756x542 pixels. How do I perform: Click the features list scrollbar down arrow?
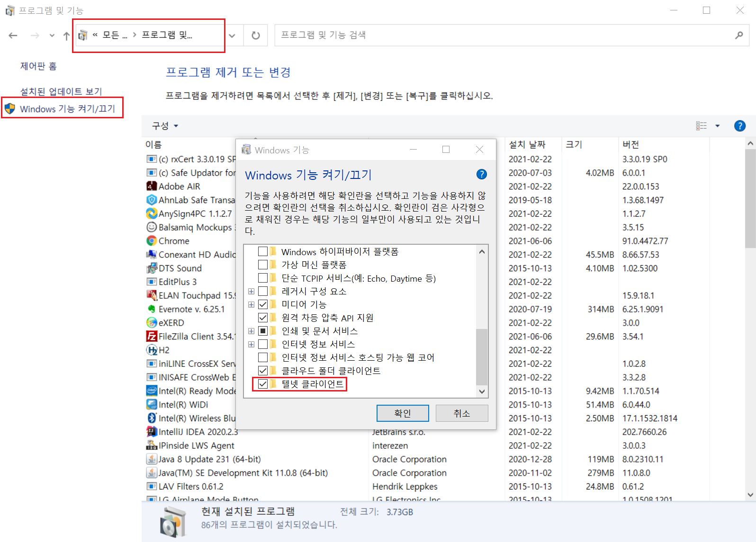482,391
